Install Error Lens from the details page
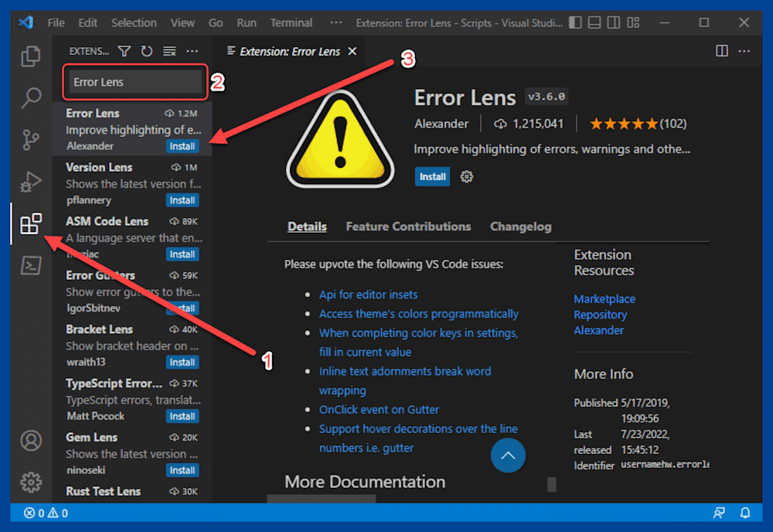773x532 pixels. 432,176
